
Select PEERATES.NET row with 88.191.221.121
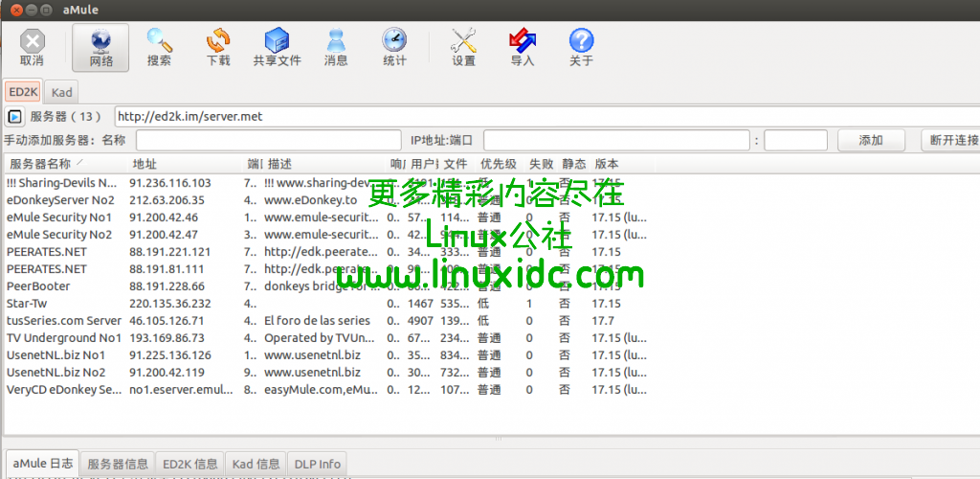pyautogui.click(x=325, y=252)
